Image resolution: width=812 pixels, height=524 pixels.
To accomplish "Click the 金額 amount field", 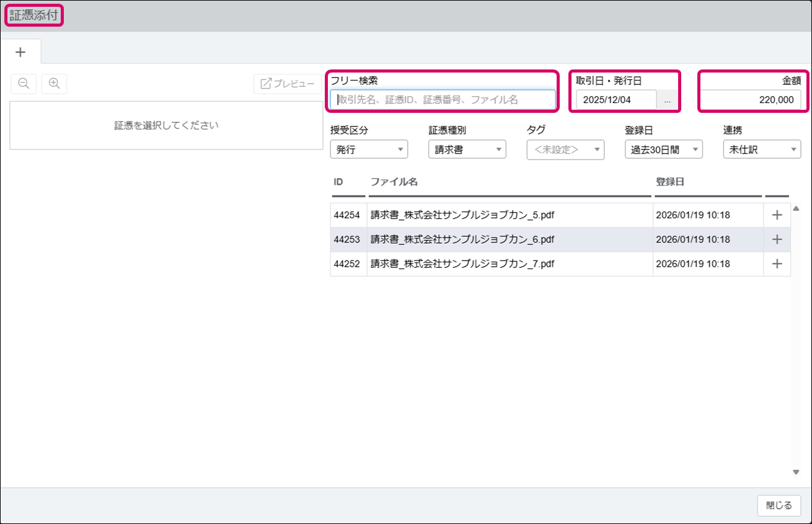I will tap(751, 100).
